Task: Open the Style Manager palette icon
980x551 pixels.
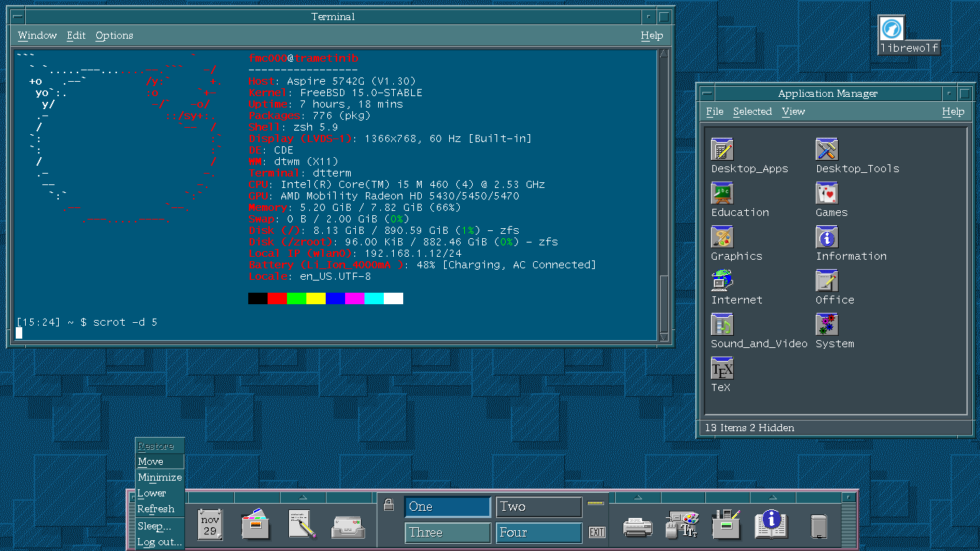Action: click(681, 526)
